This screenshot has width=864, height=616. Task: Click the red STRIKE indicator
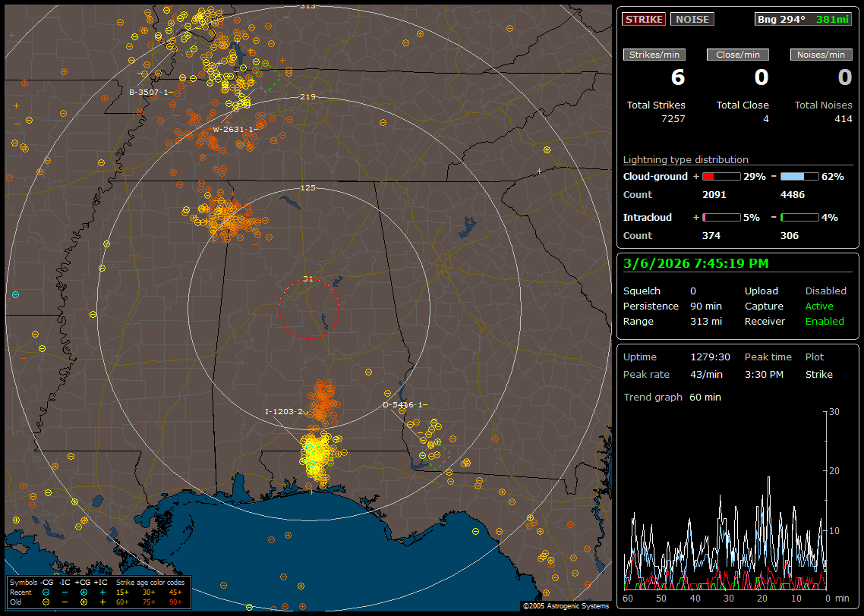[644, 19]
